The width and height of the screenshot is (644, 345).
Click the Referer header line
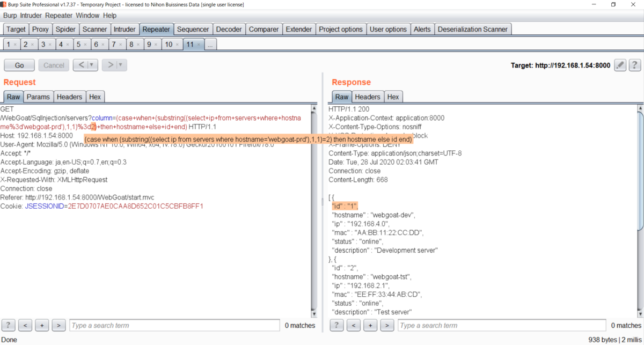78,197
